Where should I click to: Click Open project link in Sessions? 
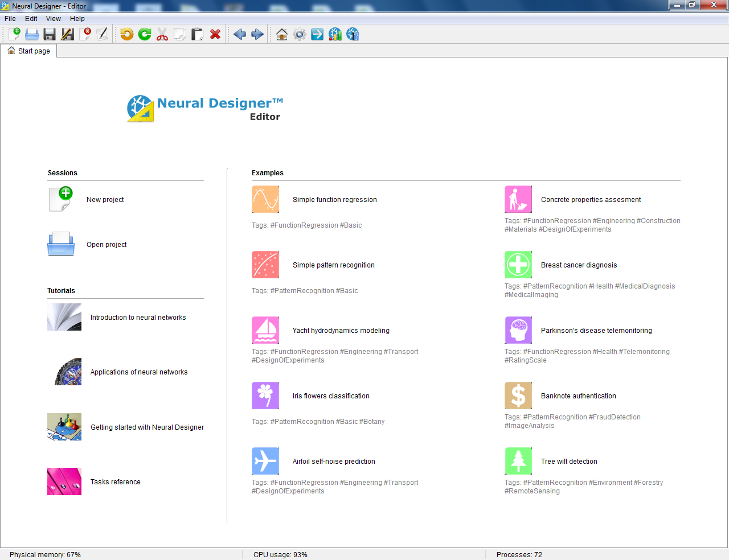[x=107, y=245]
